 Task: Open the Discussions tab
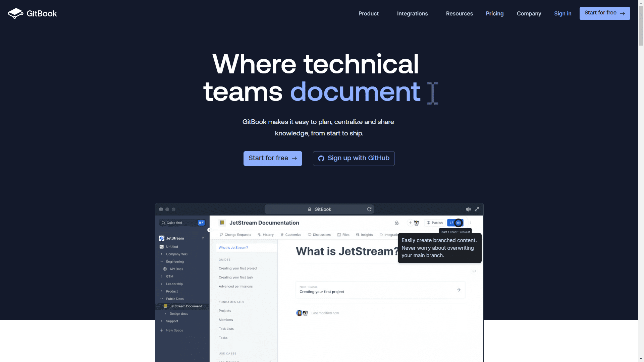tap(319, 235)
